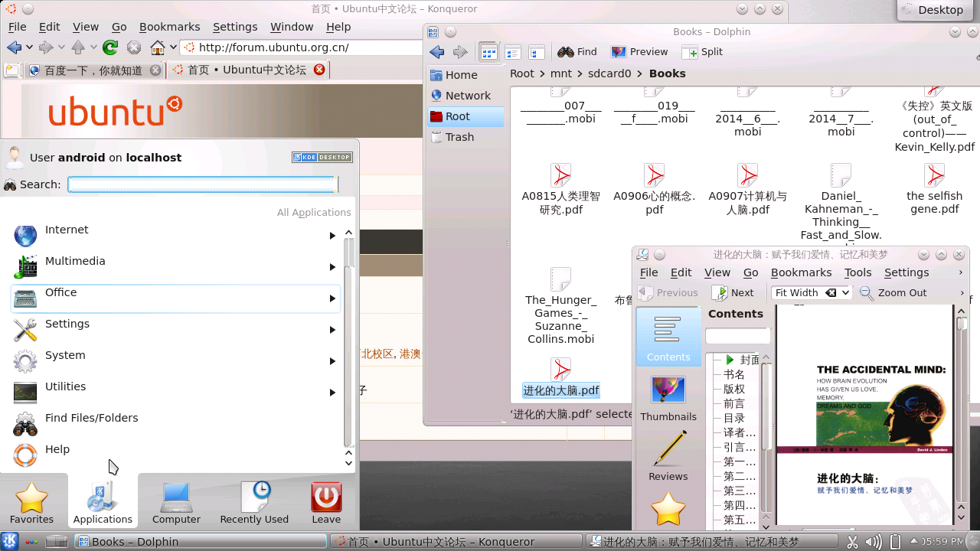The height and width of the screenshot is (551, 980).
Task: Switch Dolphin to Columns view mode
Action: click(537, 52)
